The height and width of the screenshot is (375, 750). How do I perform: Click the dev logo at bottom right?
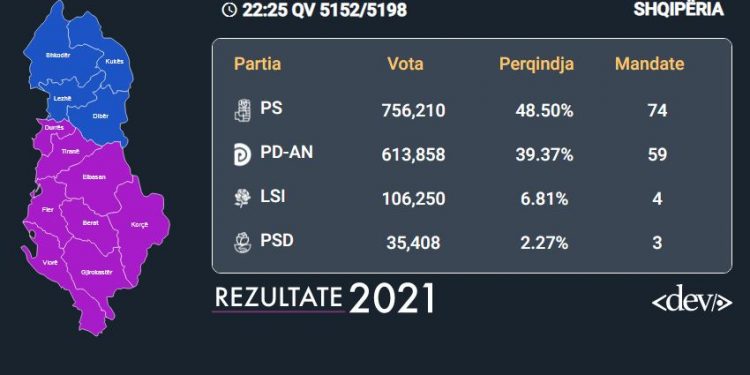tap(692, 299)
